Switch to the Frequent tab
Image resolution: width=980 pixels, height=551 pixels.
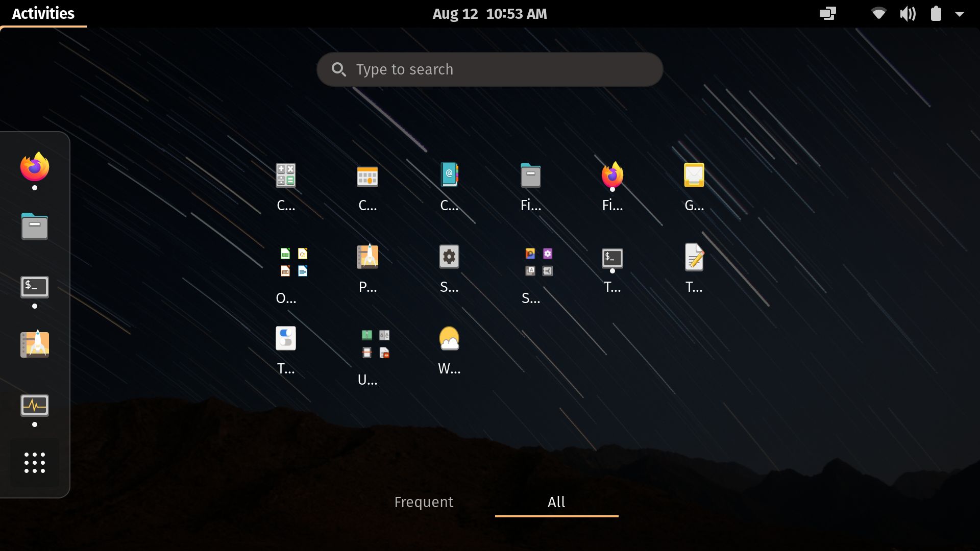423,502
